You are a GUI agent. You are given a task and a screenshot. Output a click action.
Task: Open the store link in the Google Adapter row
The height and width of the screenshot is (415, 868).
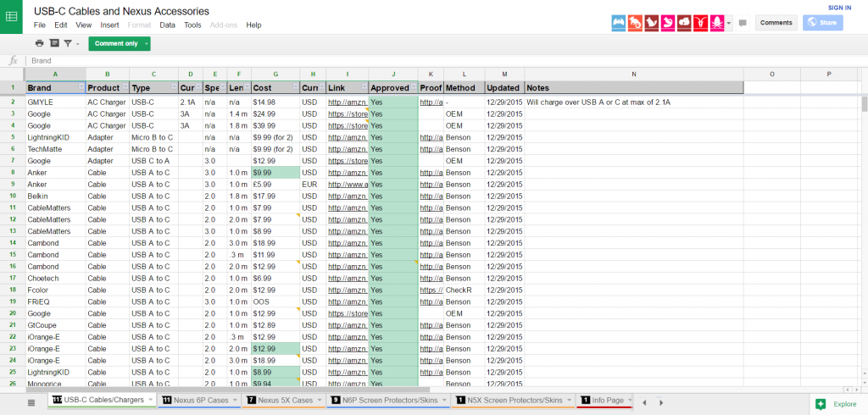pyautogui.click(x=347, y=160)
